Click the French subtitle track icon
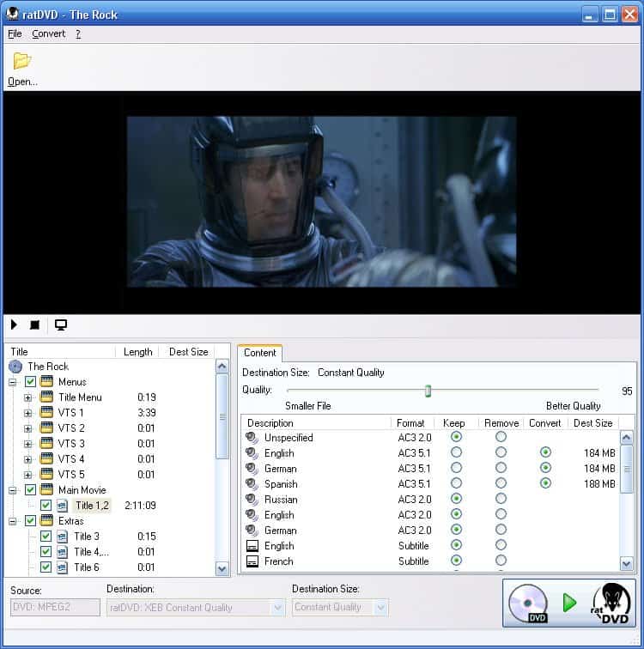Screen dimensions: 644x649 coord(252,561)
